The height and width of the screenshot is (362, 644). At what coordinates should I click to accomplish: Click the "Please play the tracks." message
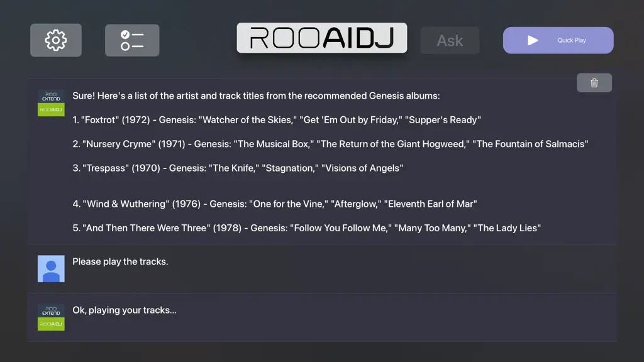[120, 261]
